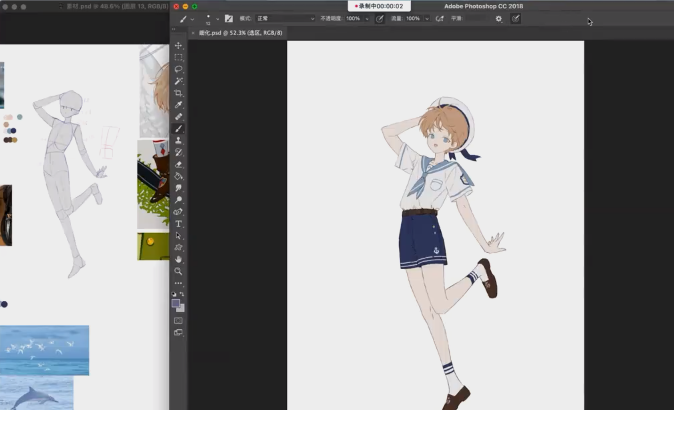
Task: Select the Zoom tool
Action: pos(178,271)
